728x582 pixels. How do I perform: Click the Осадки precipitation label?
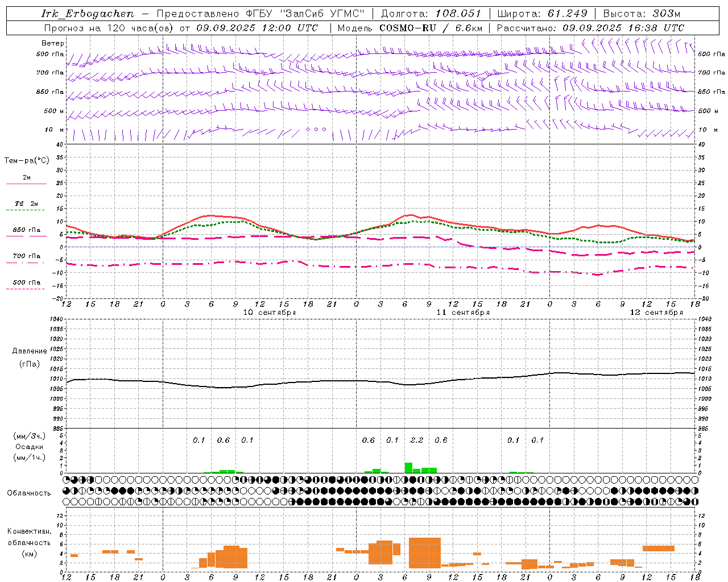coord(29,447)
